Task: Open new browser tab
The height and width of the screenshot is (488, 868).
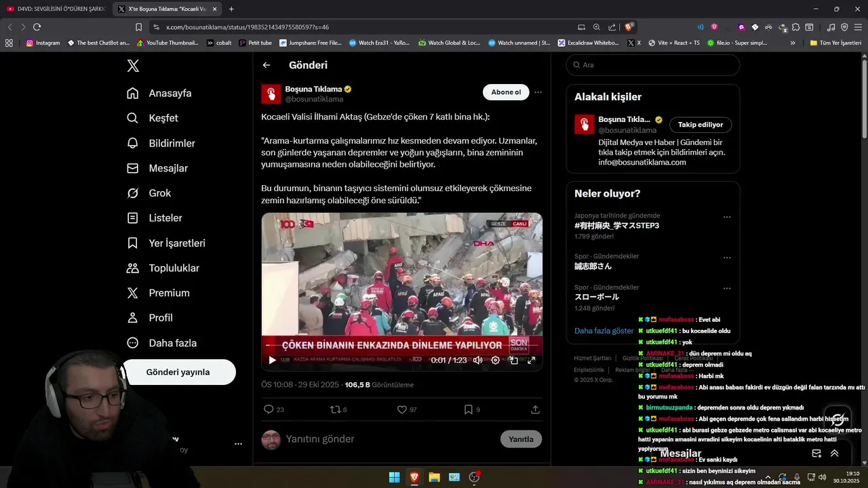Action: [x=231, y=9]
